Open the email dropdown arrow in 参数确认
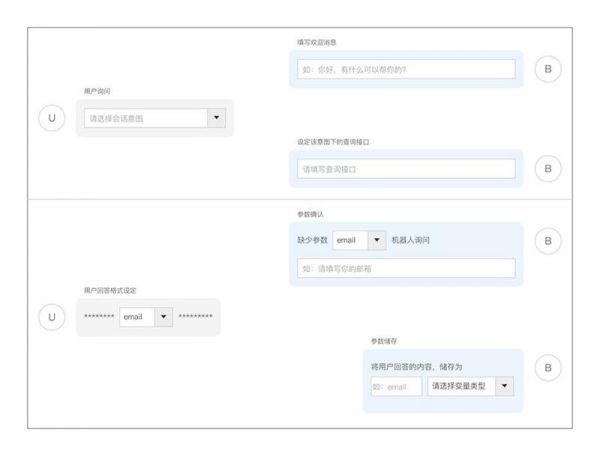 376,240
